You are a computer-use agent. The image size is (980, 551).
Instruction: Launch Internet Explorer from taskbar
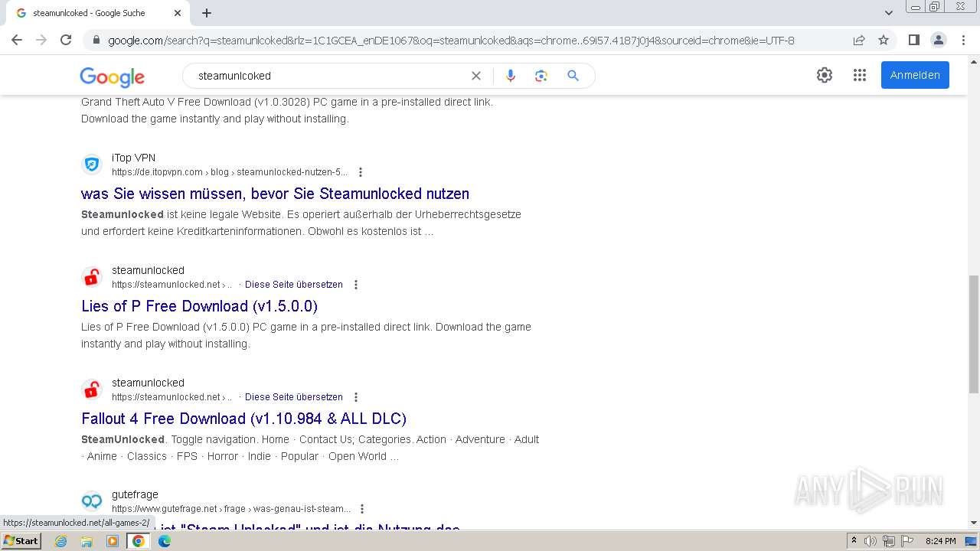(61, 541)
